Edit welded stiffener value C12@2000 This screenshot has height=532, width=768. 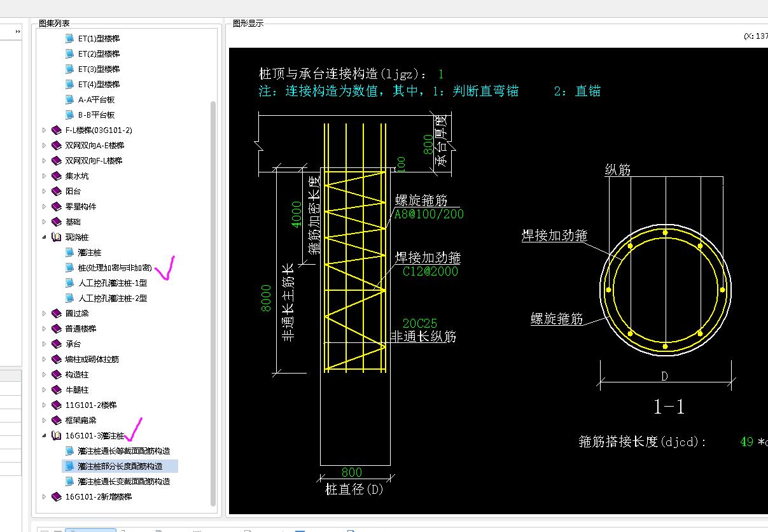(x=430, y=271)
